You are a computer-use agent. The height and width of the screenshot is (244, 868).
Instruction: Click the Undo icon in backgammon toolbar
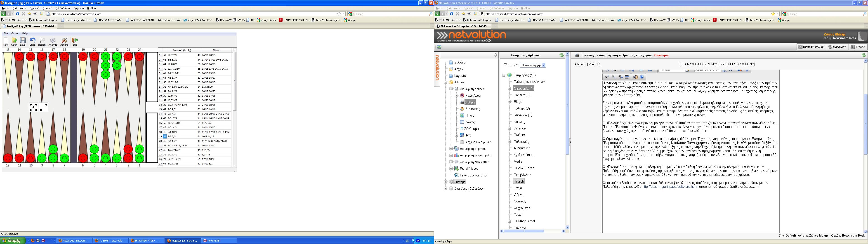pos(32,41)
